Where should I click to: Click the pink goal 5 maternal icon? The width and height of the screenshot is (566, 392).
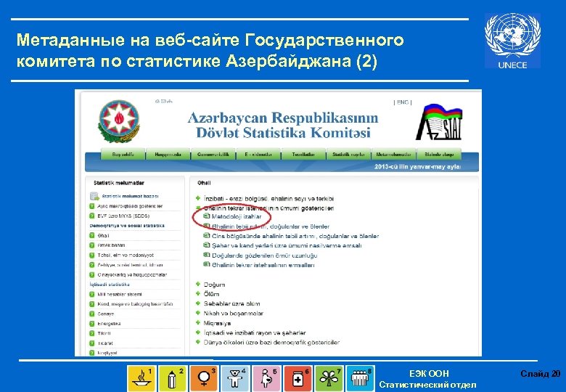[x=266, y=378]
